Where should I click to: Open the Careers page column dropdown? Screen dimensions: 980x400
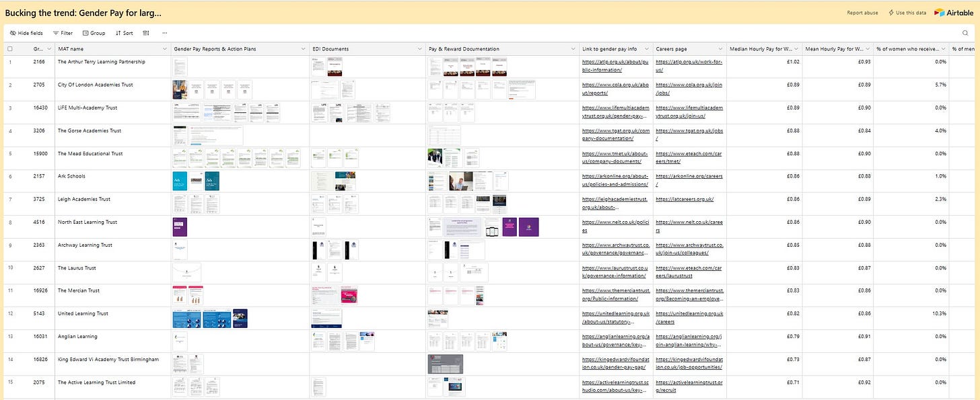pos(721,49)
